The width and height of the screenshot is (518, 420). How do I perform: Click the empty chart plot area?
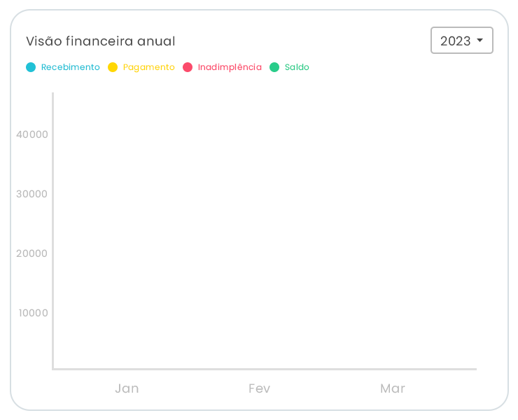(265, 231)
